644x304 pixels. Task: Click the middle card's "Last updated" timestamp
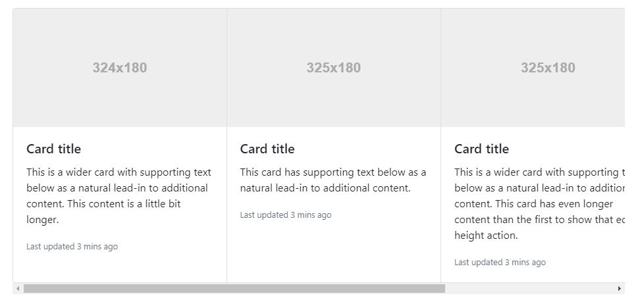(x=286, y=215)
